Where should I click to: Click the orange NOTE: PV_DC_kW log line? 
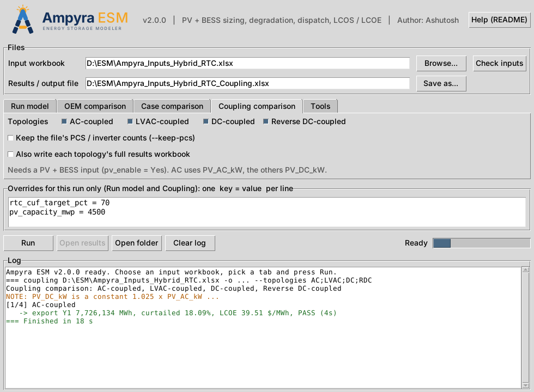coord(112,297)
